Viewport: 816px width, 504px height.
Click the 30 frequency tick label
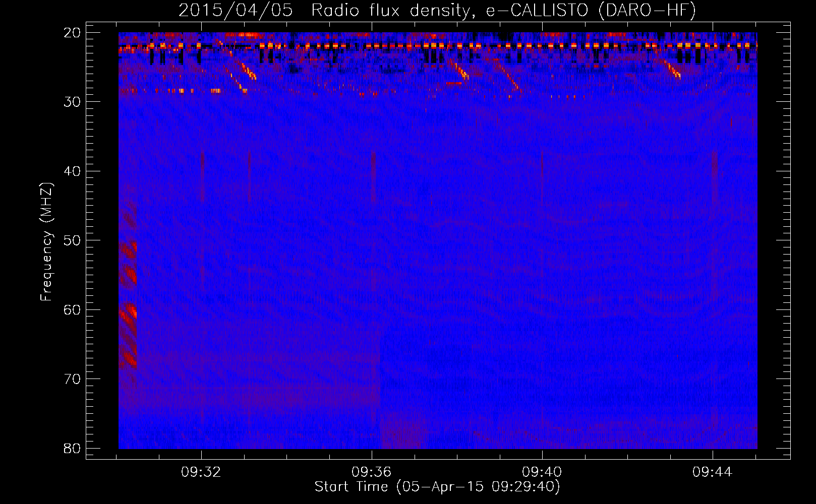click(73, 102)
